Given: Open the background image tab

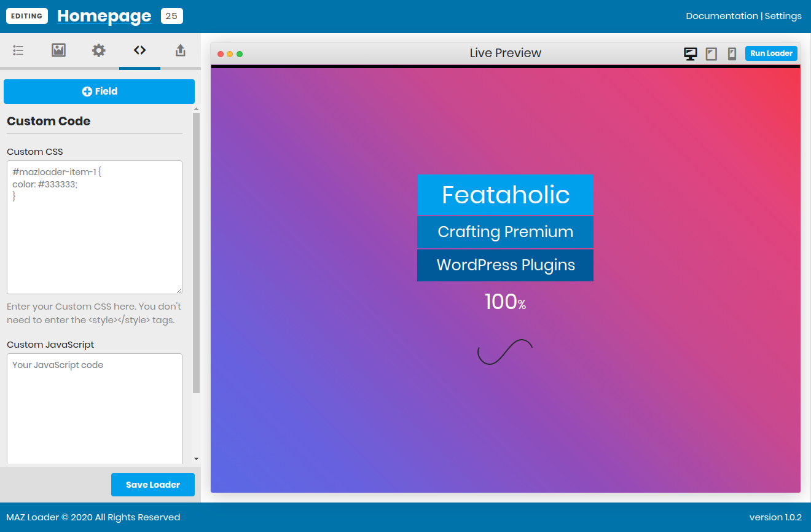Looking at the screenshot, I should tap(58, 50).
